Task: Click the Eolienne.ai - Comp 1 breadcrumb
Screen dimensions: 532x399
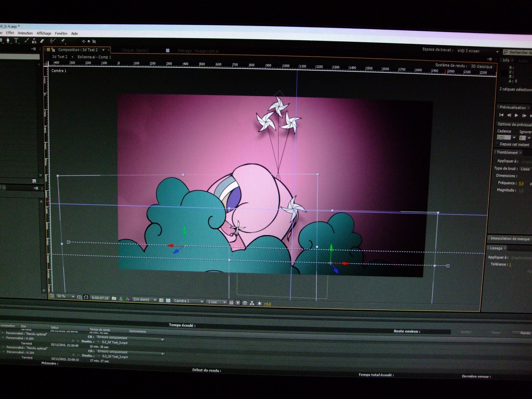Action: pyautogui.click(x=94, y=57)
